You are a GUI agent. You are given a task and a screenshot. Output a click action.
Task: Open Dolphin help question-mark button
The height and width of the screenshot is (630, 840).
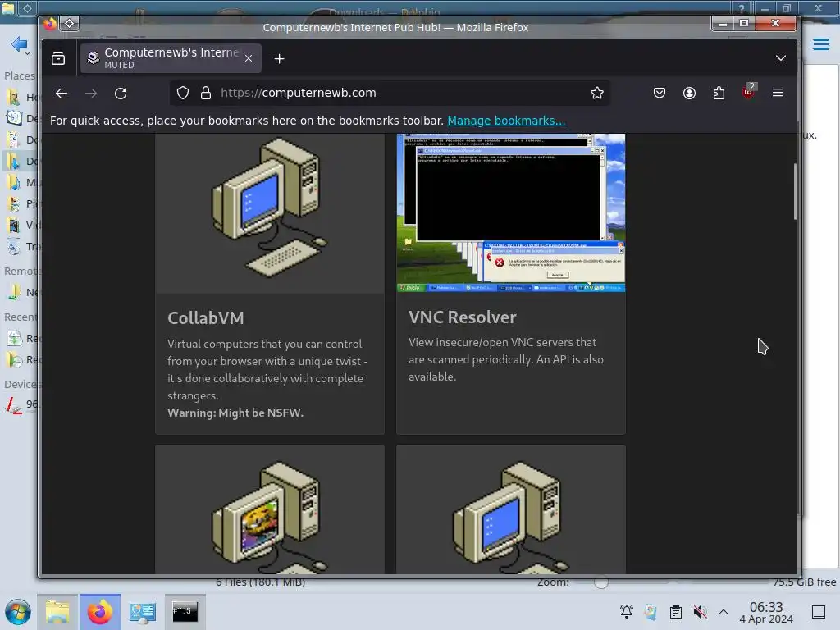click(x=742, y=8)
